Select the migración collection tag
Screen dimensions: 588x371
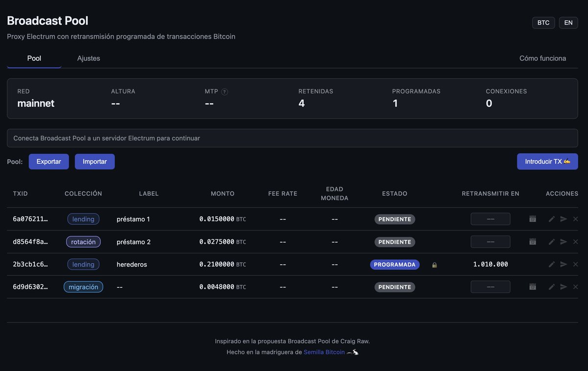(x=83, y=287)
